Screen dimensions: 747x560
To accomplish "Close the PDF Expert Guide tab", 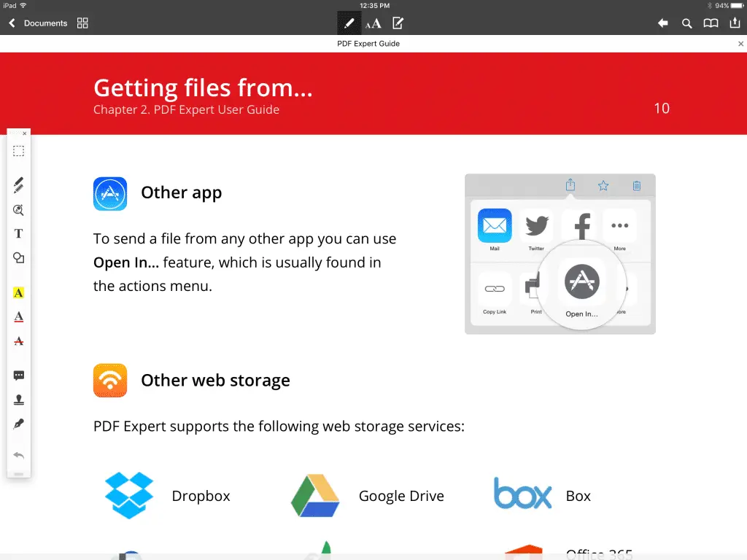I will pyautogui.click(x=741, y=44).
